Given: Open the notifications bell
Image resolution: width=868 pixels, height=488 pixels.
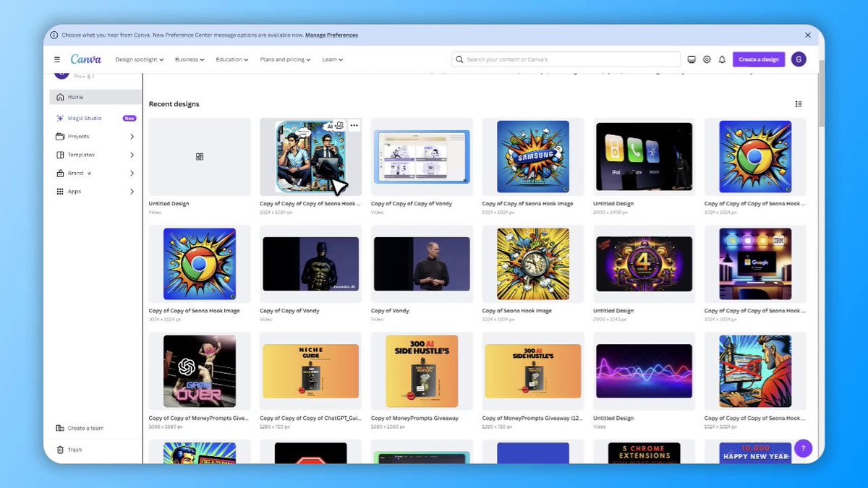Looking at the screenshot, I should (722, 59).
